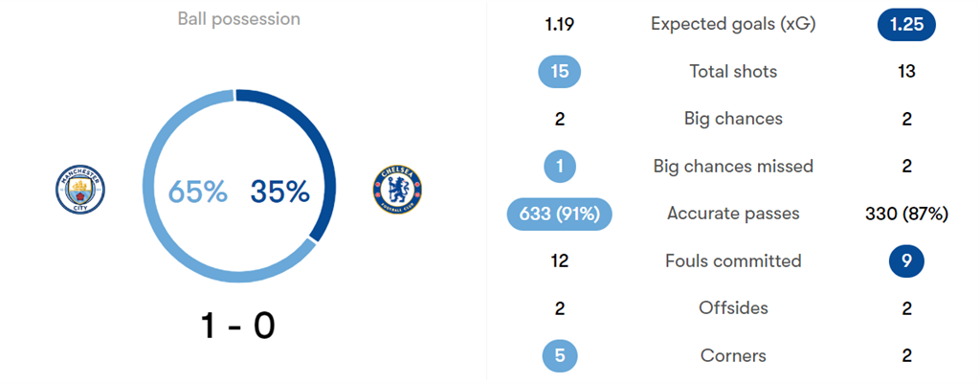The height and width of the screenshot is (384, 980).
Task: Click the Total shots stat label
Action: point(733,71)
